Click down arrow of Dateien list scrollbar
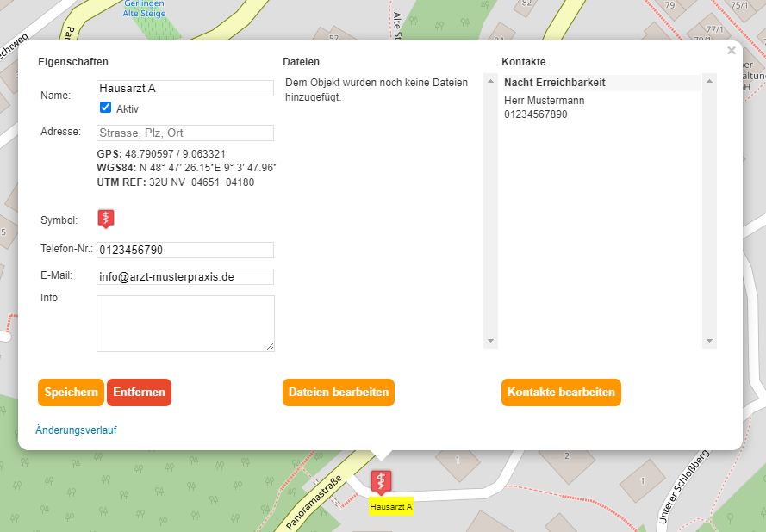The image size is (766, 532). pyautogui.click(x=491, y=341)
